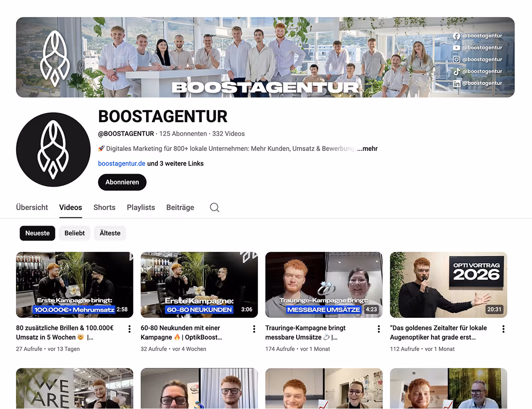The width and height of the screenshot is (532, 409).
Task: Click the 4:23 duration badge
Action: coord(371,309)
